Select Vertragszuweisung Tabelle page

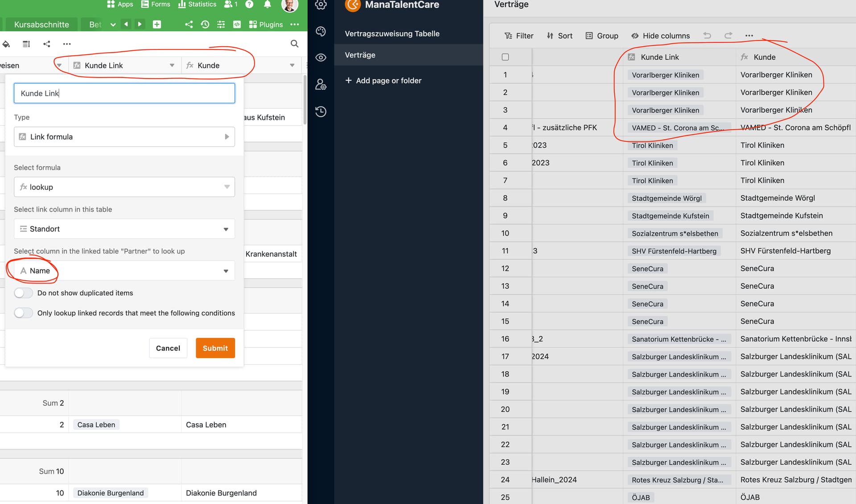click(x=392, y=33)
